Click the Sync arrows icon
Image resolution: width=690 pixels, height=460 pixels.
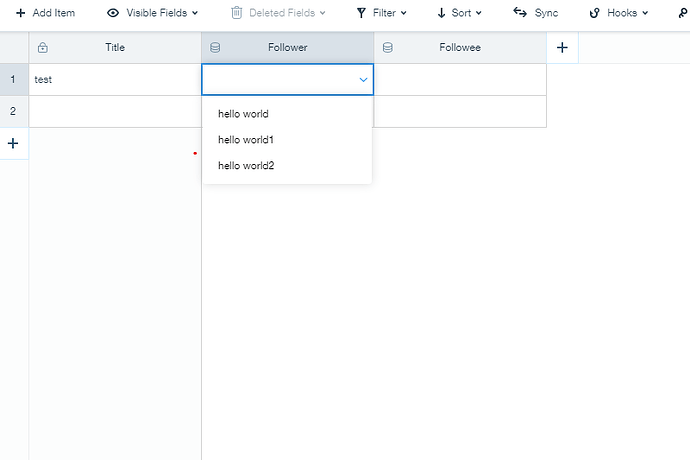click(520, 13)
